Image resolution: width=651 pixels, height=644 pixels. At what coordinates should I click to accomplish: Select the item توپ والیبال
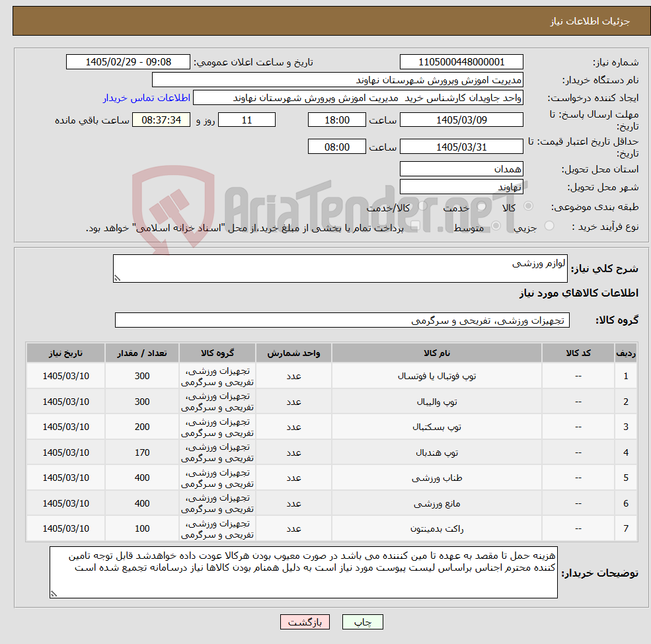point(436,402)
